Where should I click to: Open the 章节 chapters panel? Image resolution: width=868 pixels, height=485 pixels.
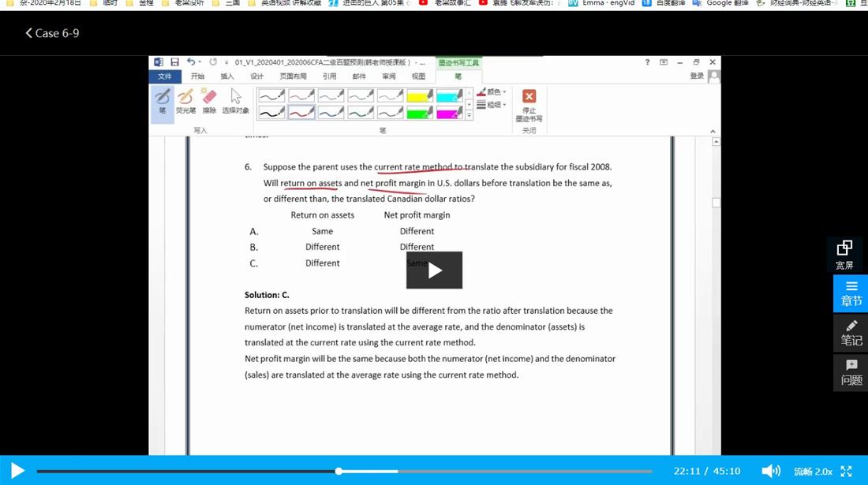click(x=851, y=293)
